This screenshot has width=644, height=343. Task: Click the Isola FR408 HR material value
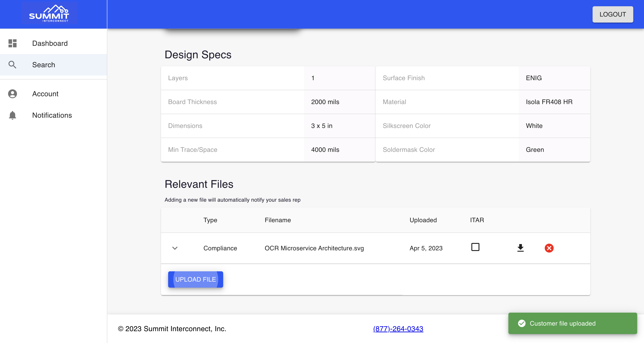point(549,102)
